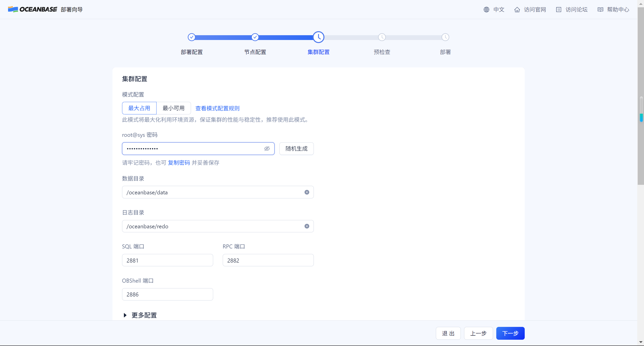Click the SQL 端口 input field

click(167, 260)
